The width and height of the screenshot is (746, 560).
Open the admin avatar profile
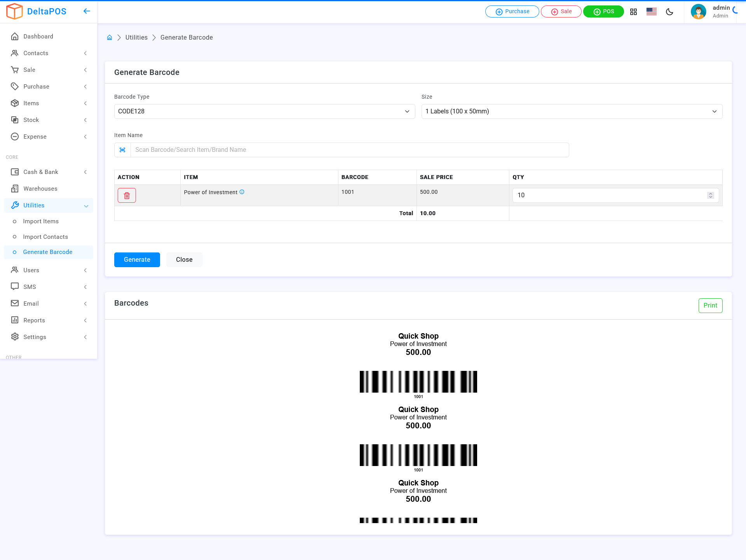click(699, 12)
